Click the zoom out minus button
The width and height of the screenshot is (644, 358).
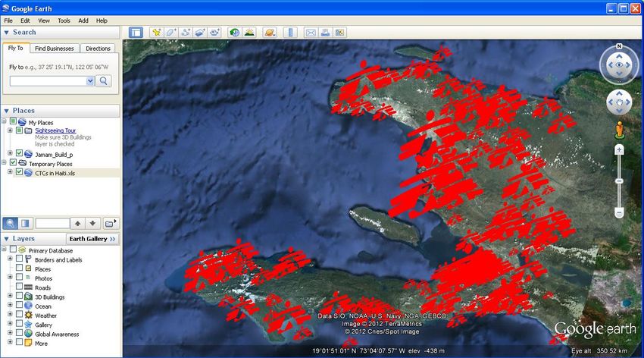(619, 213)
